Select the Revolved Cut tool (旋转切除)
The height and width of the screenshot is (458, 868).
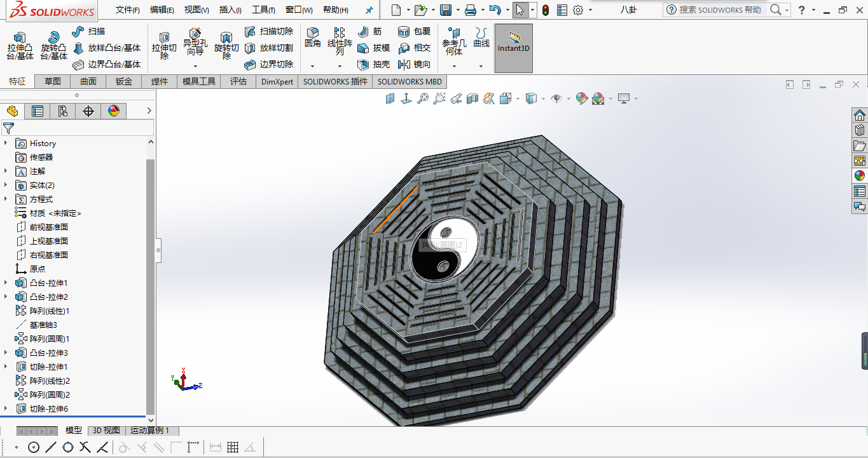pos(226,46)
